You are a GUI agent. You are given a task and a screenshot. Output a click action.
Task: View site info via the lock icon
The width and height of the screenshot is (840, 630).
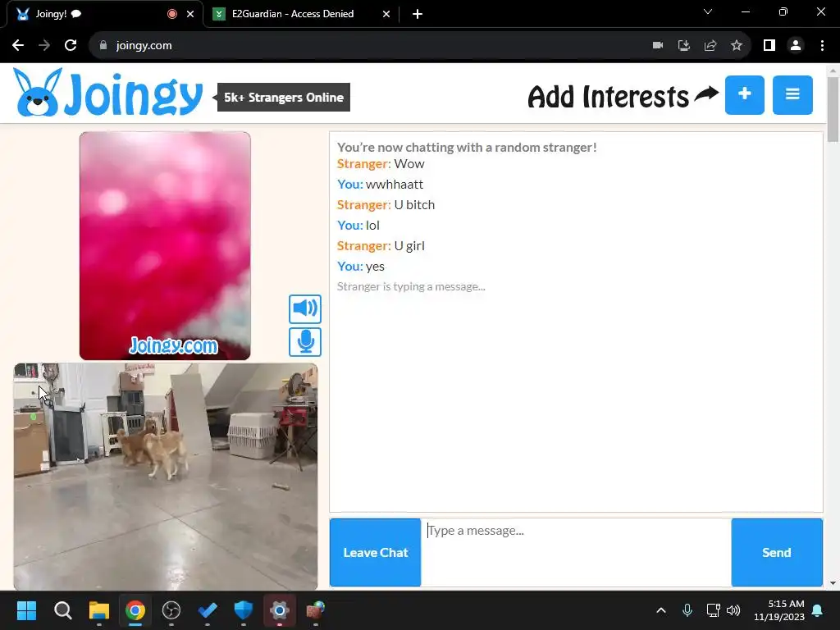click(103, 46)
